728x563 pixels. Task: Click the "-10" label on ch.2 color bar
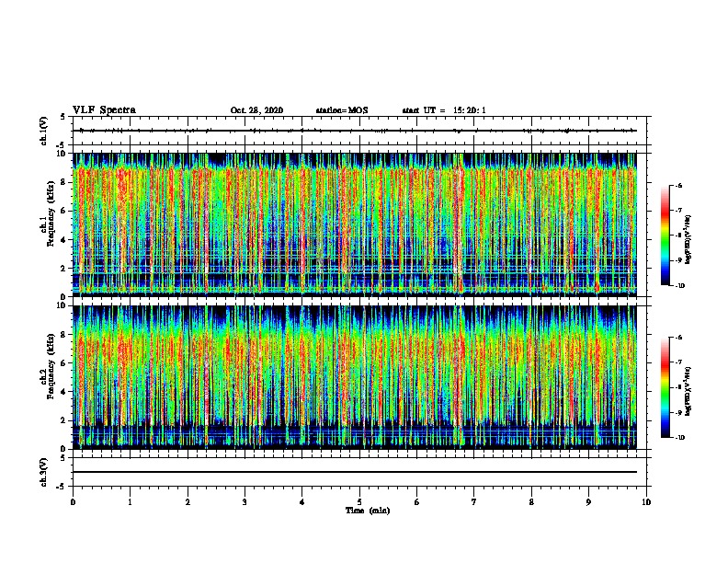[x=679, y=438]
